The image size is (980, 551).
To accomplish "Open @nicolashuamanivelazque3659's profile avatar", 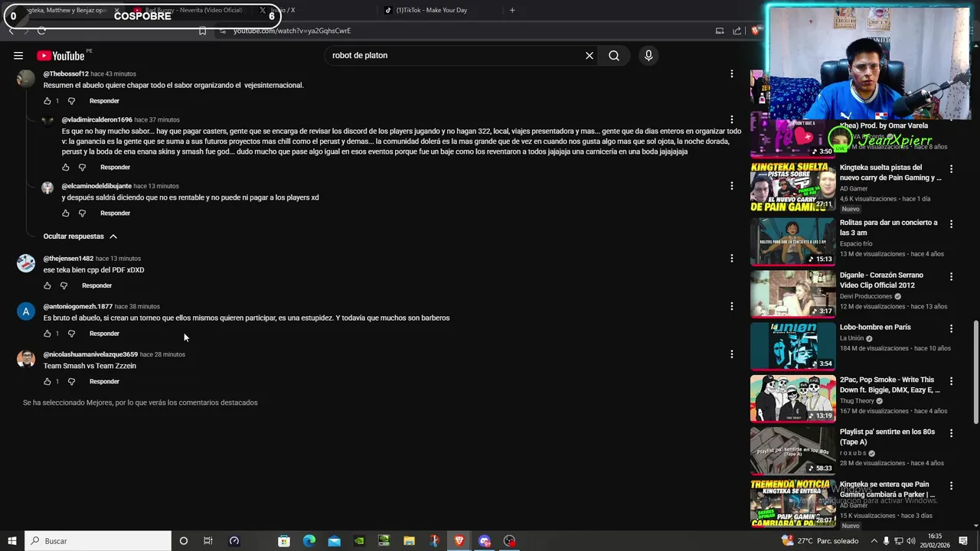I will (x=26, y=360).
